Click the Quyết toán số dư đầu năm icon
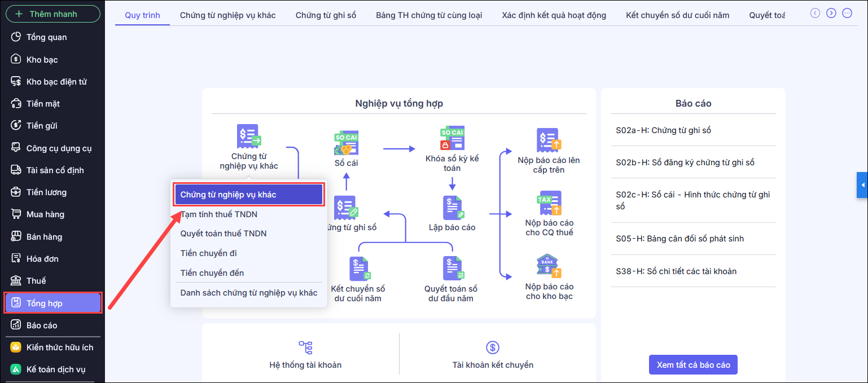Image resolution: width=868 pixels, height=383 pixels. 451,268
